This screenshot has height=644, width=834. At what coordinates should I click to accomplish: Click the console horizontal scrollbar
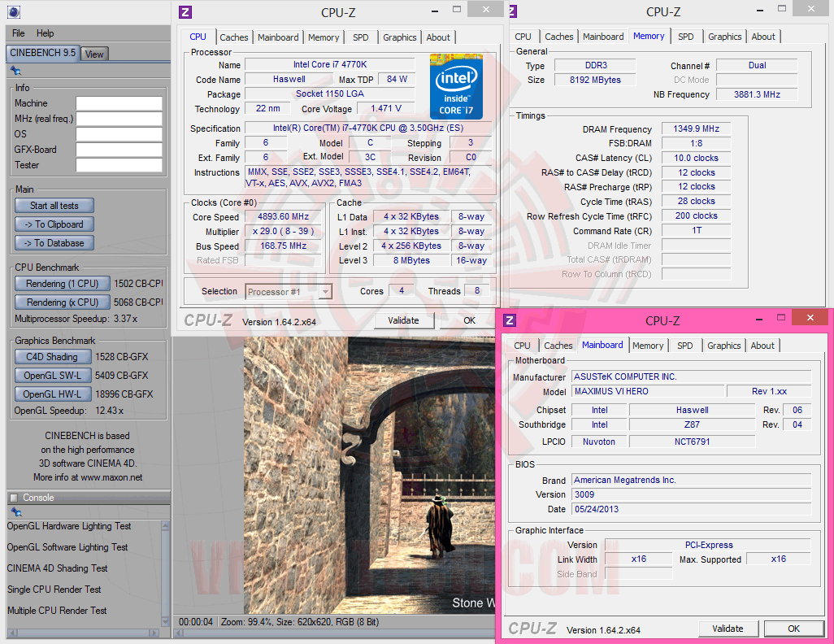[83, 633]
